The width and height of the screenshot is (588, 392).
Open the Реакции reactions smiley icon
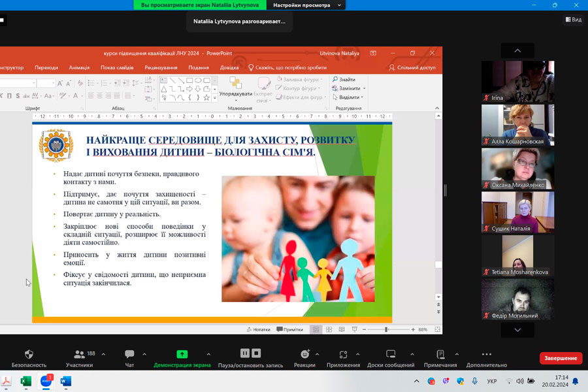304,354
